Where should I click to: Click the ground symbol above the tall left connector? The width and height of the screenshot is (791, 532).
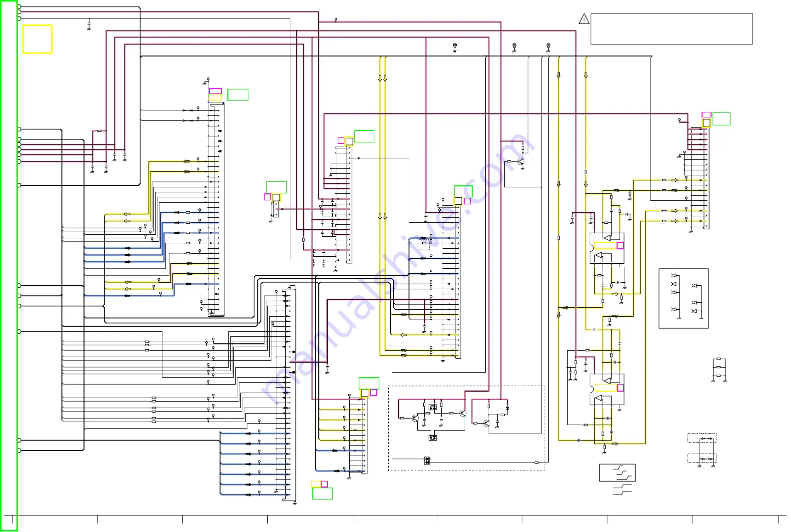pyautogui.click(x=205, y=82)
